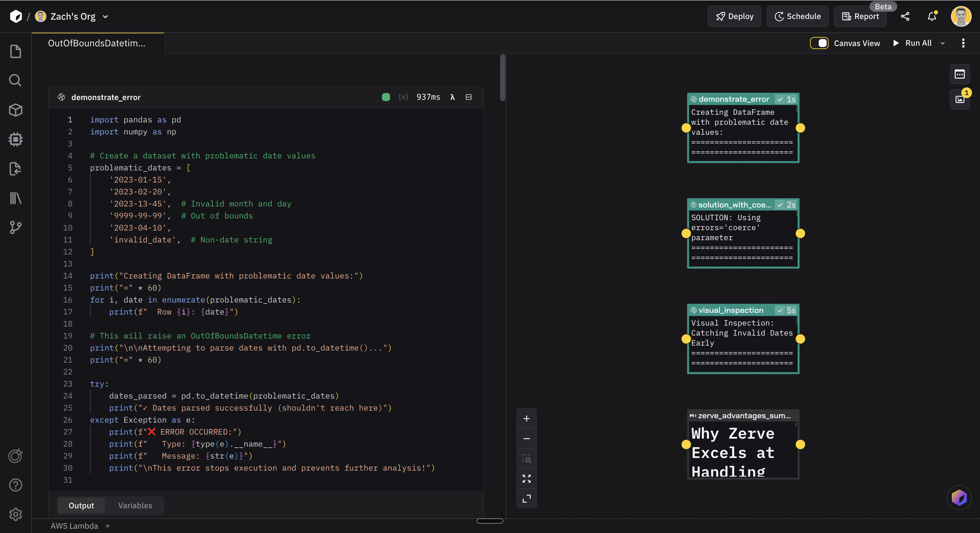Click the variables (x) icon in block header
The image size is (980, 533).
[403, 97]
